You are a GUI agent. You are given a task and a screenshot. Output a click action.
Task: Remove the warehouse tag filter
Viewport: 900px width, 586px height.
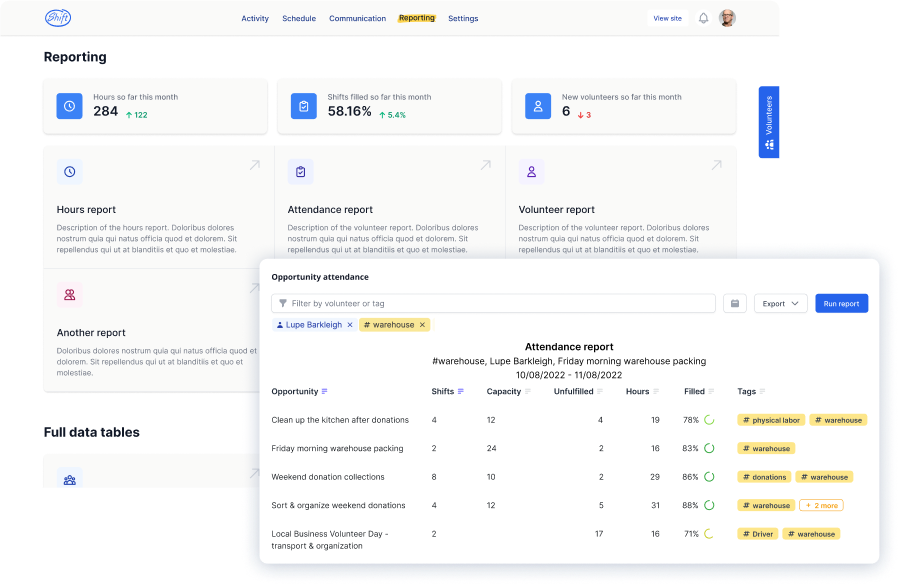pos(422,325)
